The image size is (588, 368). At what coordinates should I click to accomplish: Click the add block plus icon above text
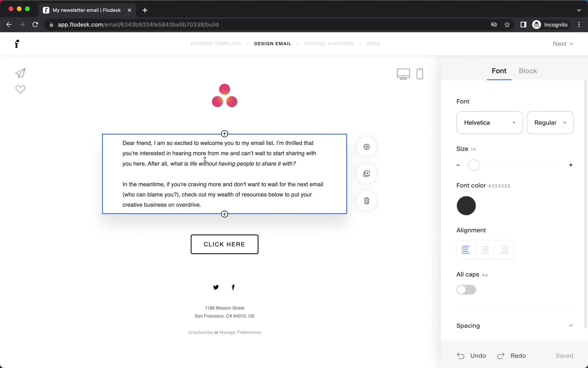coord(224,133)
